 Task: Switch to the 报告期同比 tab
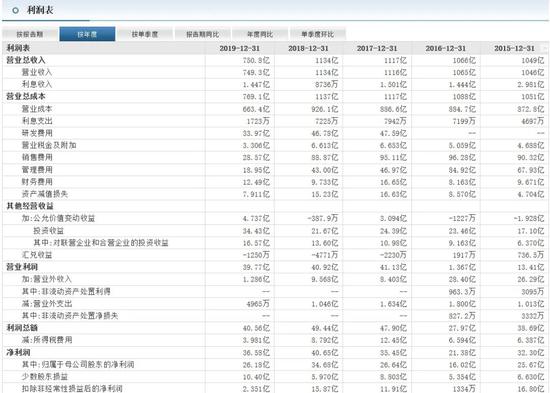tap(202, 34)
